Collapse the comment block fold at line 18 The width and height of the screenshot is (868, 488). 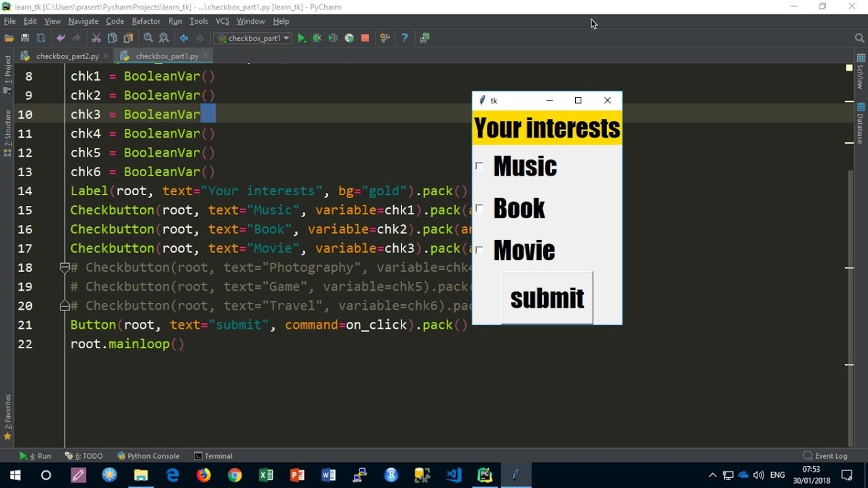64,267
